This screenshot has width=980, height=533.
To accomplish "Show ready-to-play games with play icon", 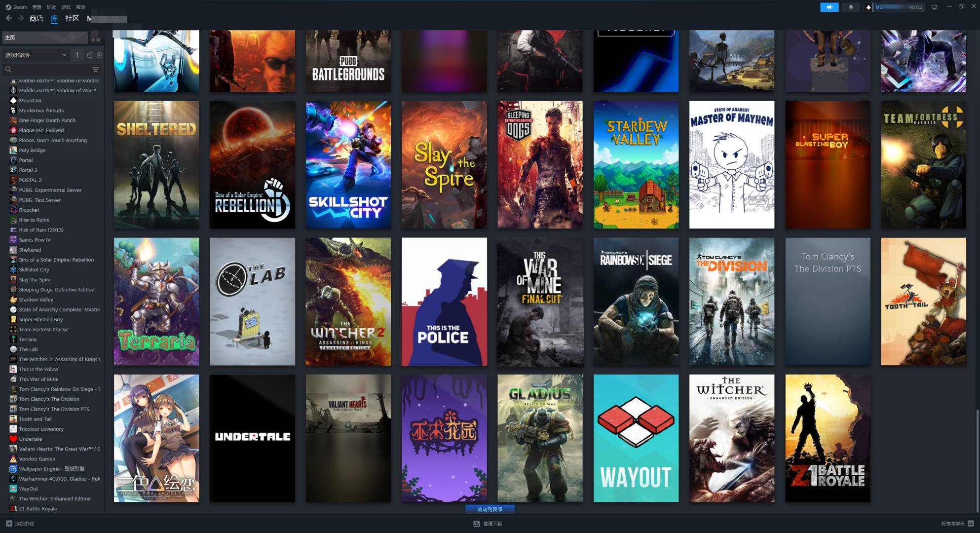I will click(x=99, y=55).
